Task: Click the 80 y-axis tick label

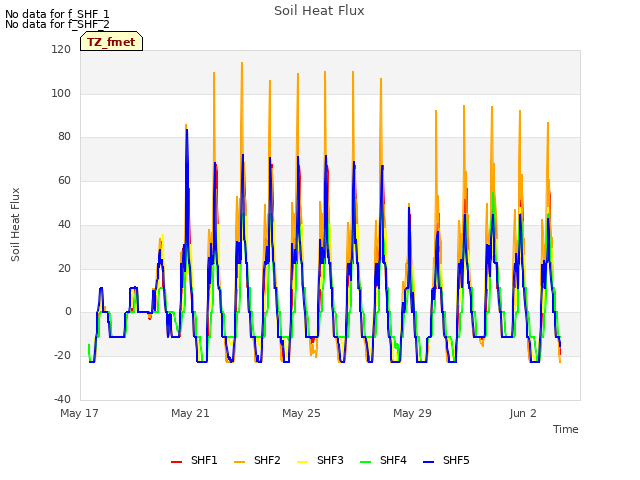Action: click(64, 137)
